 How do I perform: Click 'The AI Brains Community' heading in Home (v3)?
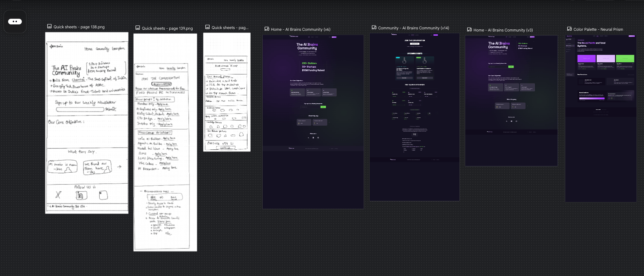pos(499,45)
